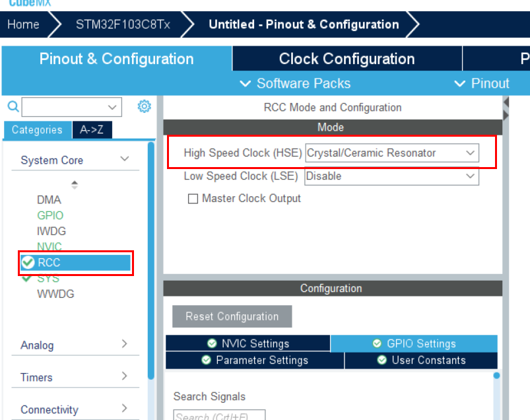This screenshot has width=530, height=420.
Task: Select RCC in the System Core list
Action: click(x=76, y=263)
